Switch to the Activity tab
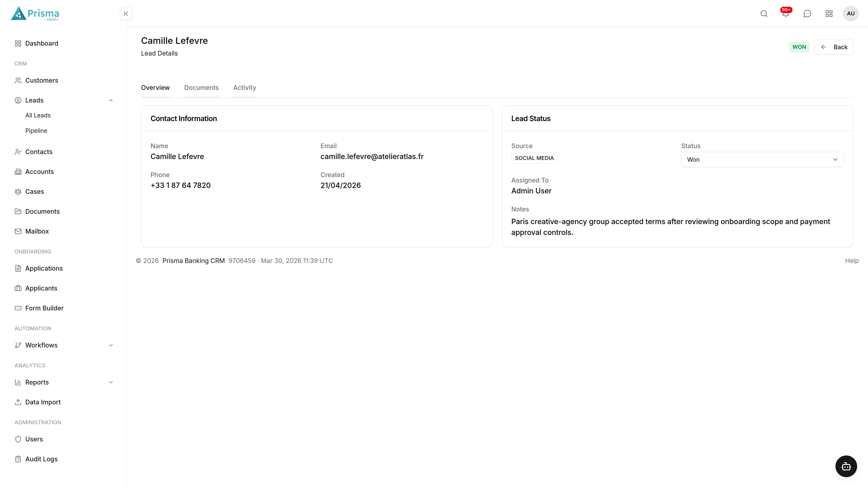The image size is (868, 488). (245, 88)
